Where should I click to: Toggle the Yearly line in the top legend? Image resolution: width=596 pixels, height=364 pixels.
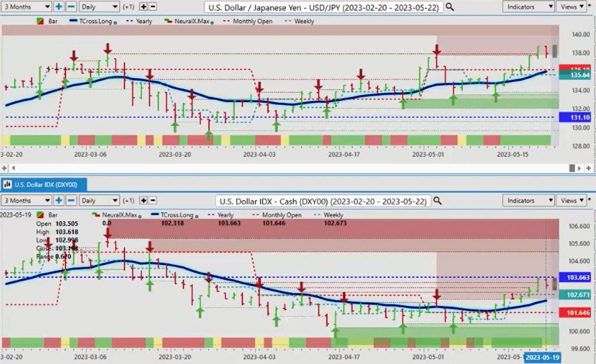[x=139, y=22]
